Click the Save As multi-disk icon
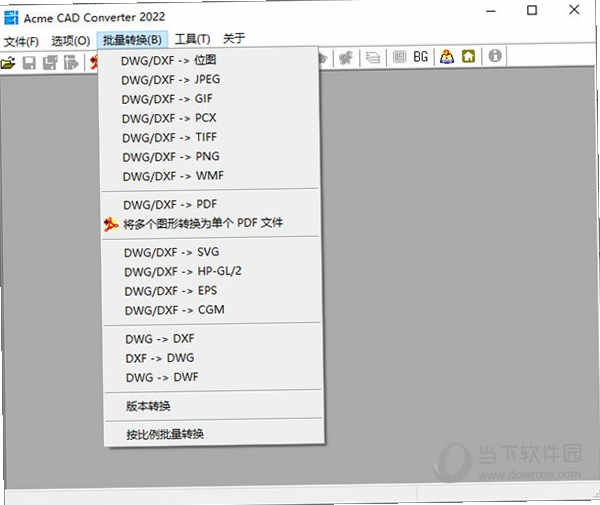Screen dimensions: 600x505 point(50,63)
